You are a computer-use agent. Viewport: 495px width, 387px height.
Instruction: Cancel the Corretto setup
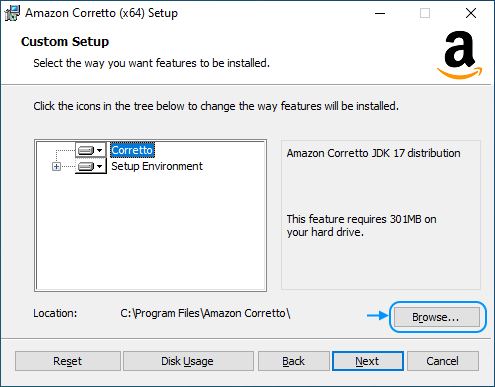[443, 361]
